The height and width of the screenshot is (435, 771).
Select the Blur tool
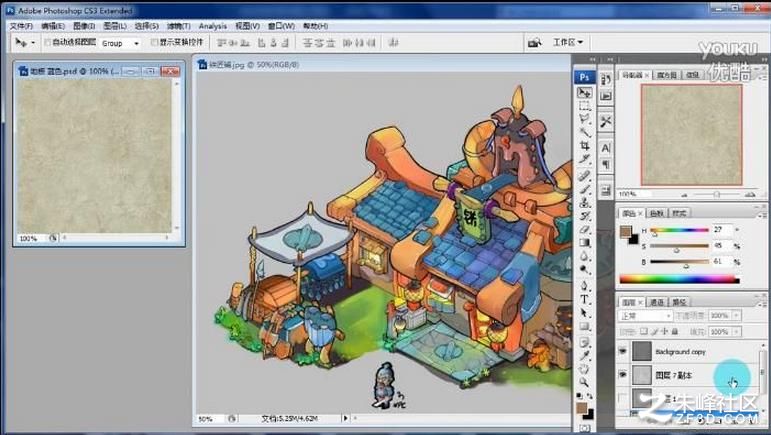[584, 256]
